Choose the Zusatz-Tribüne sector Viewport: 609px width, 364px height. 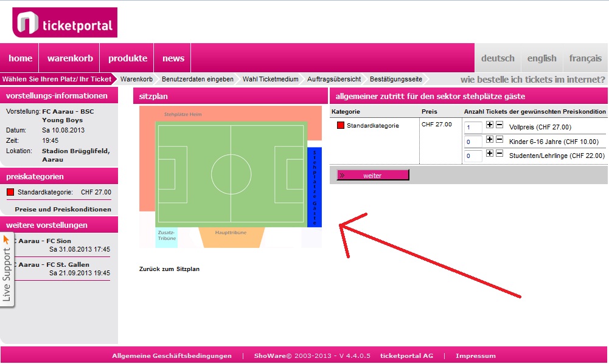[x=167, y=237]
